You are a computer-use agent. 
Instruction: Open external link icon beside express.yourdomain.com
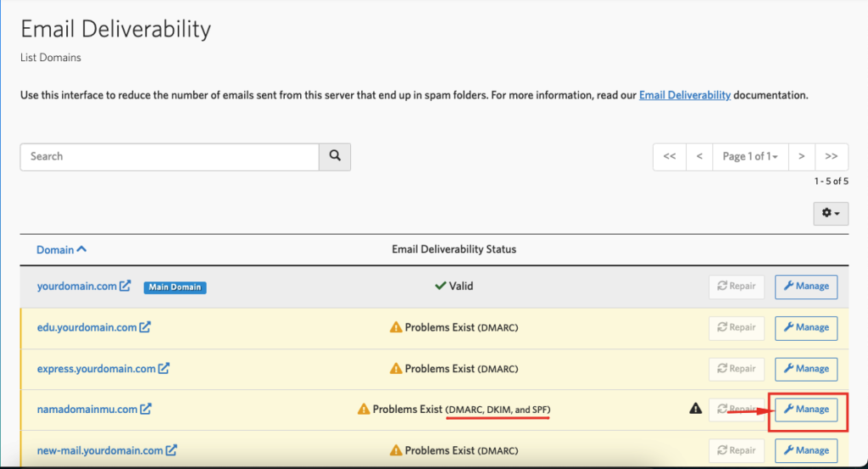coord(164,368)
